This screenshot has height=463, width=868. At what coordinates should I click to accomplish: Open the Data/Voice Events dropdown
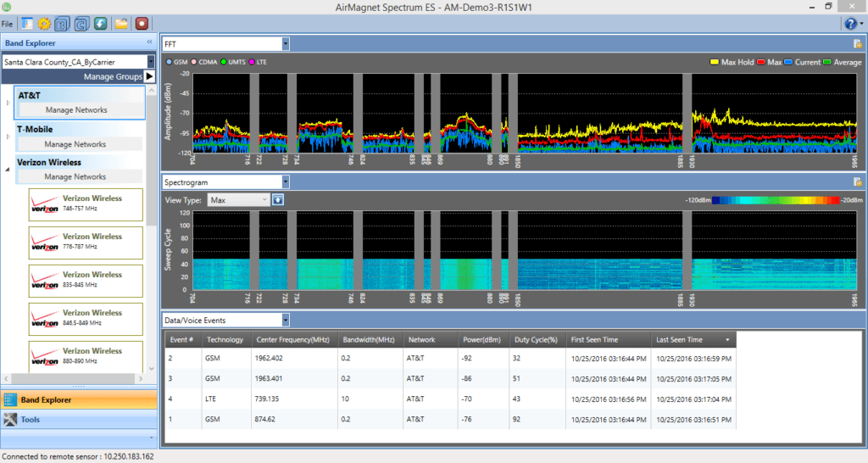(x=286, y=320)
